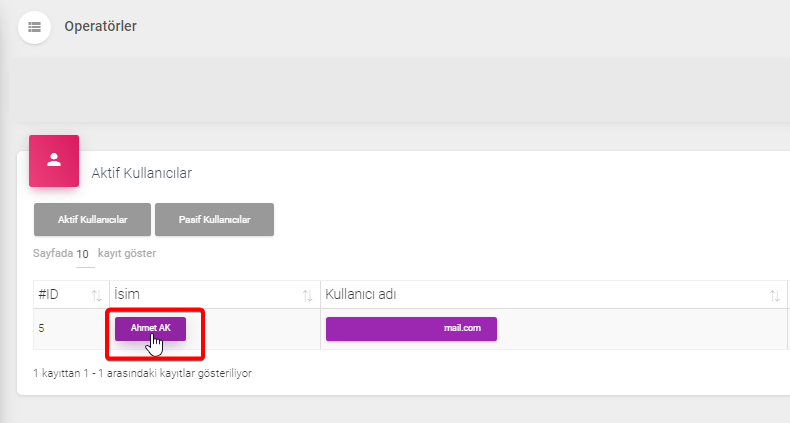Click the purple mail.com username button
This screenshot has width=790, height=423.
pos(411,329)
